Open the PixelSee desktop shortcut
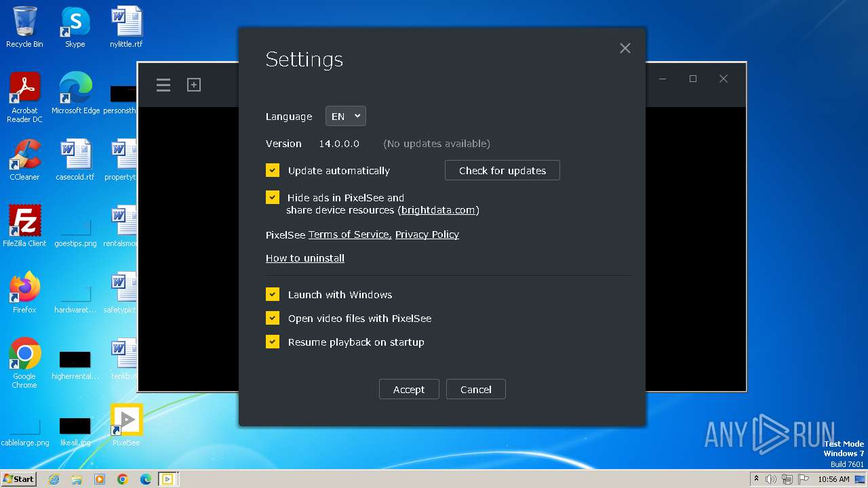The width and height of the screenshot is (868, 488). [x=126, y=426]
